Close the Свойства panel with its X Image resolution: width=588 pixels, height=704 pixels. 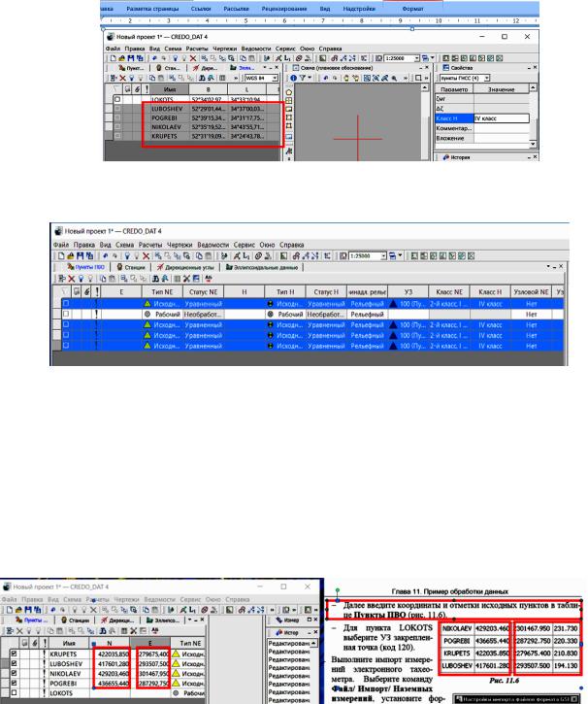click(x=535, y=68)
